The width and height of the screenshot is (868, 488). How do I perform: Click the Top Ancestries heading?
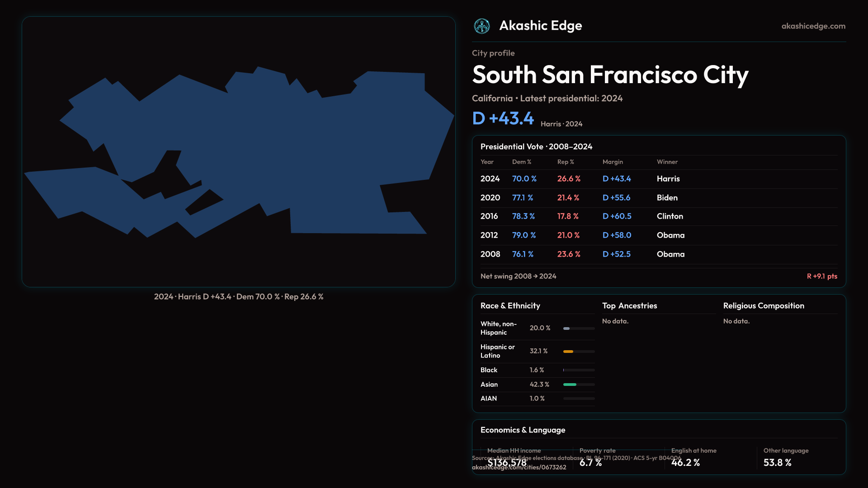(x=629, y=306)
